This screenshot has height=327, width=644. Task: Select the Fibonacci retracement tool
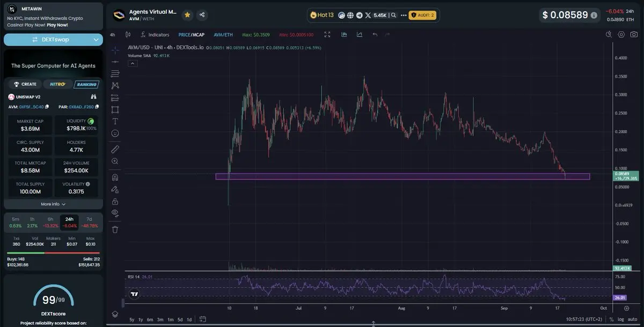pos(115,73)
